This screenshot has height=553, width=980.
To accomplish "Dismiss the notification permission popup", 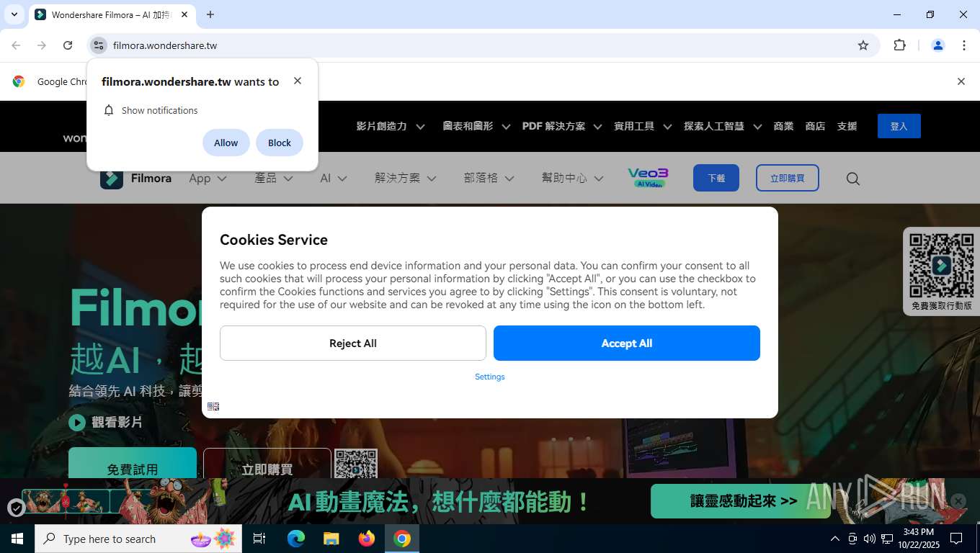I will (298, 81).
